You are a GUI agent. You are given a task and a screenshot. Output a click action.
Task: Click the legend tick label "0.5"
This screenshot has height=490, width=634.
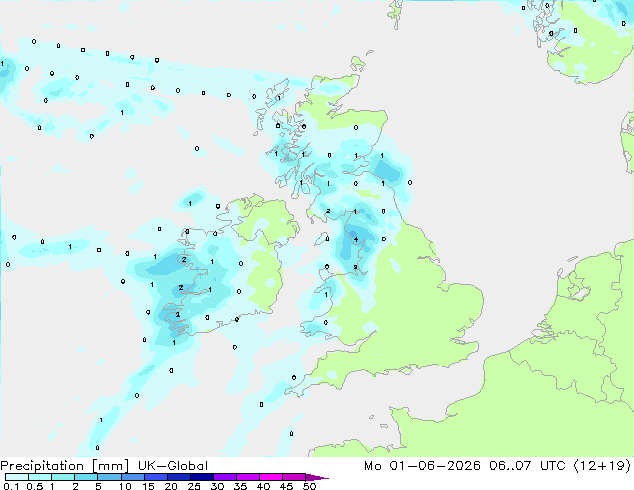point(35,486)
